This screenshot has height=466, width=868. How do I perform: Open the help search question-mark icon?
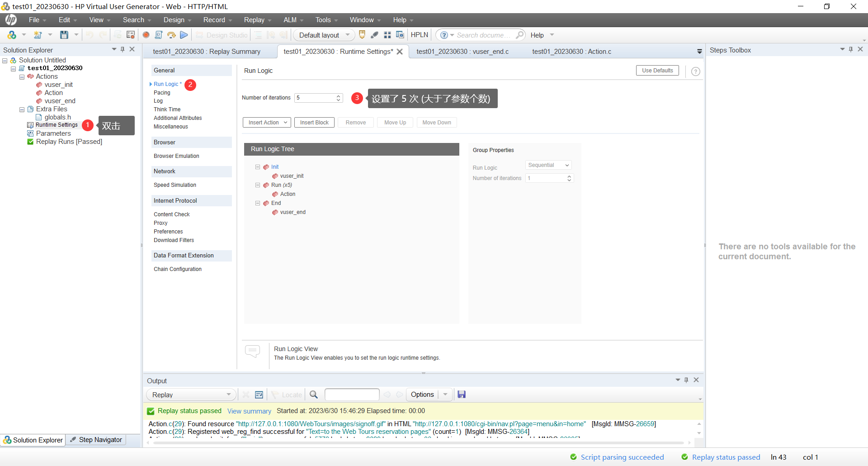coord(444,35)
